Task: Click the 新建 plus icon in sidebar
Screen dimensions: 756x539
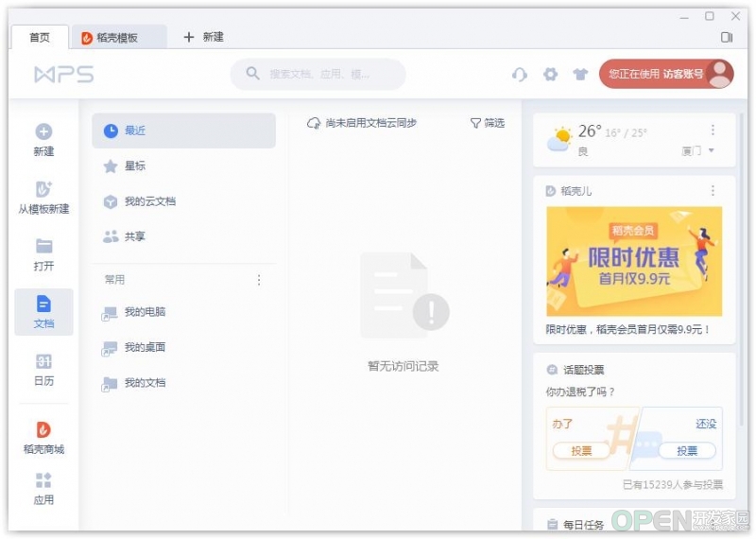Action: pos(43,131)
